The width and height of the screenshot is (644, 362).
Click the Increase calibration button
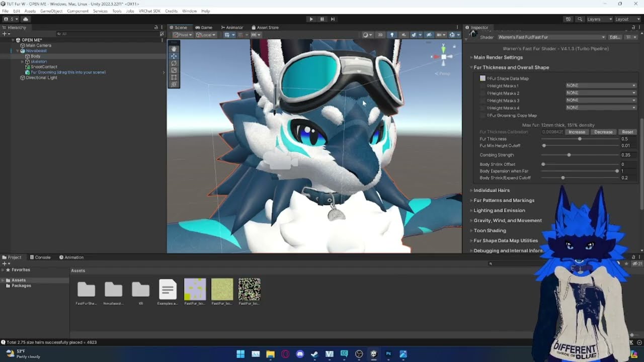(x=577, y=132)
